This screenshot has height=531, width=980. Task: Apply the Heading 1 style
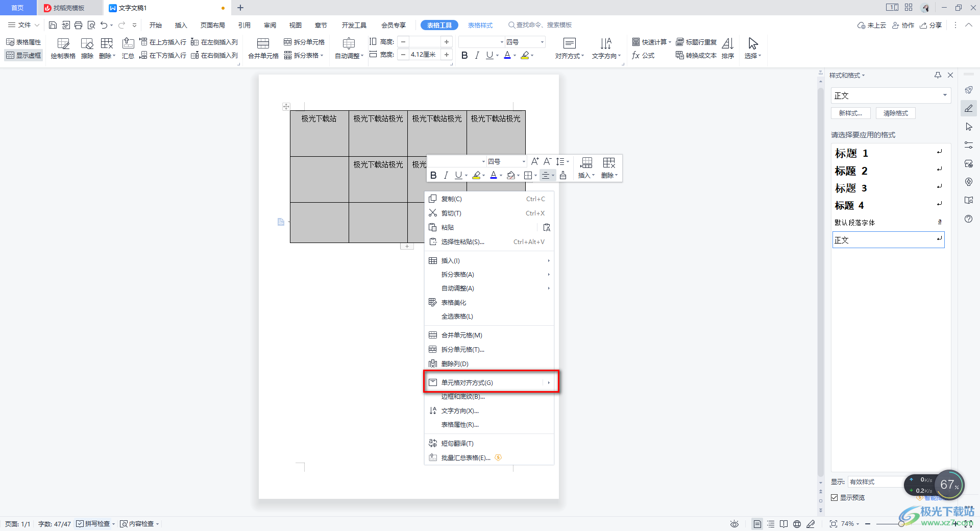(888, 153)
